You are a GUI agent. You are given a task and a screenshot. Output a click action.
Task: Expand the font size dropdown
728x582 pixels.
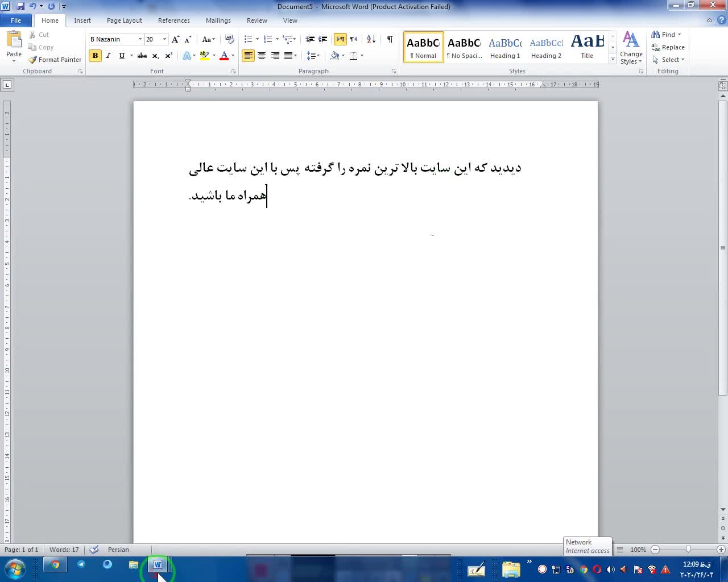tap(164, 39)
